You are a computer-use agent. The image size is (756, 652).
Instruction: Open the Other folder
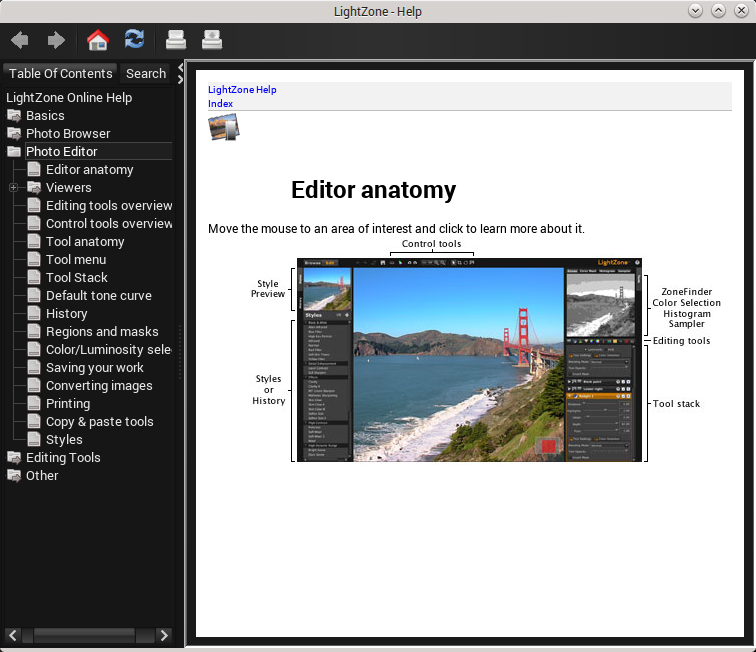click(42, 475)
